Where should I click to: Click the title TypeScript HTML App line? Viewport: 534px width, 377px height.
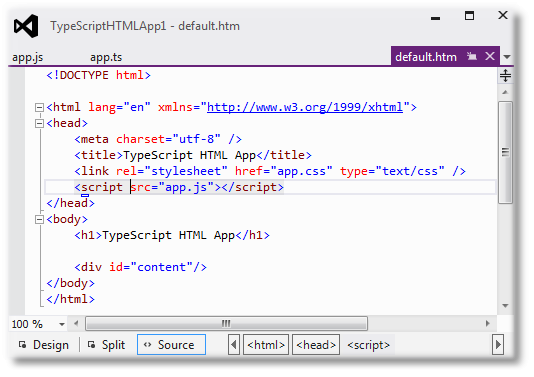pos(193,155)
